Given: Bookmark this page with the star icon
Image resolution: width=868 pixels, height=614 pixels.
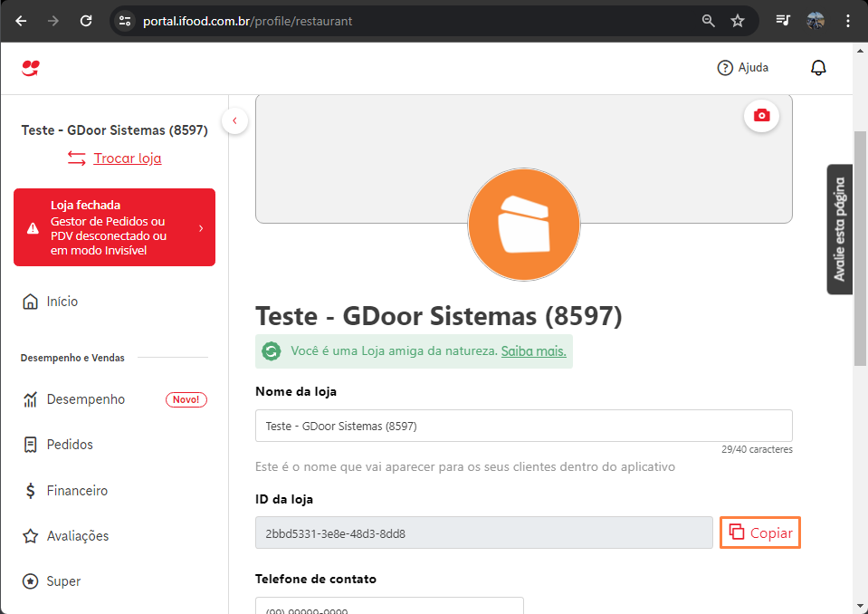Looking at the screenshot, I should [738, 21].
